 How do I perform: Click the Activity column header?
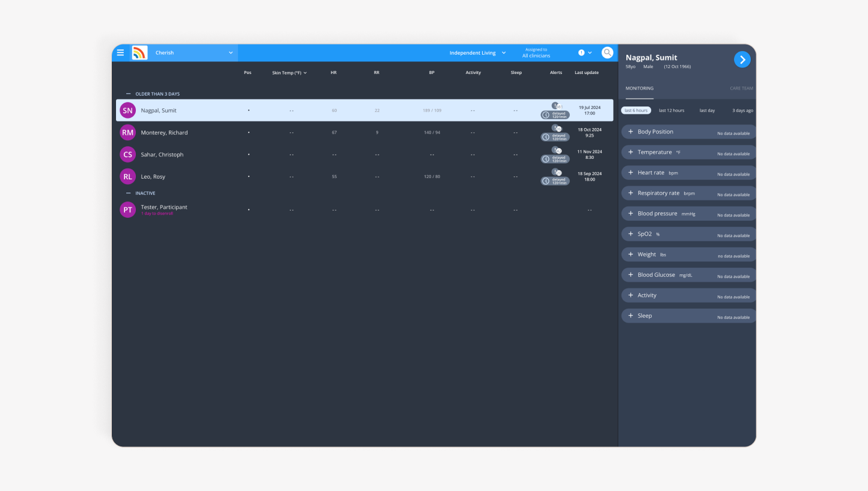pos(473,73)
